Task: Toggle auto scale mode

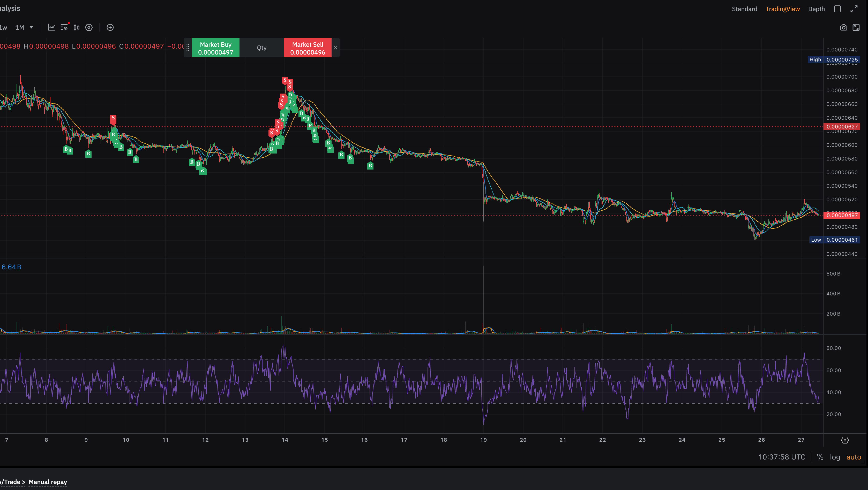Action: pos(854,457)
